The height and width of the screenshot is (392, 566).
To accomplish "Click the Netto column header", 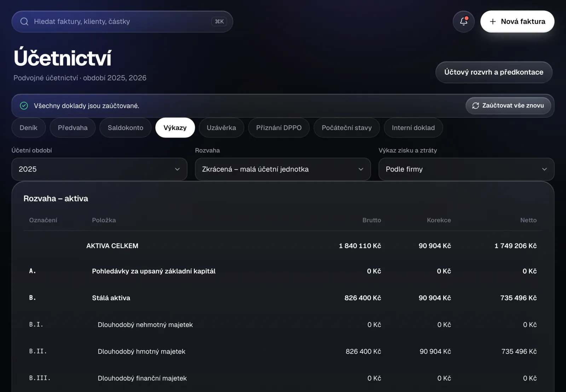I will pos(528,220).
